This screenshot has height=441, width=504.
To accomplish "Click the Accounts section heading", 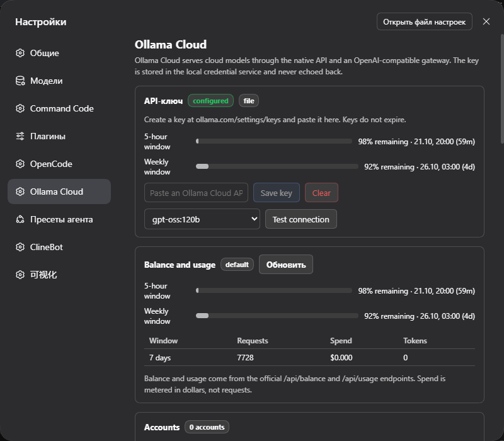I will tap(162, 427).
